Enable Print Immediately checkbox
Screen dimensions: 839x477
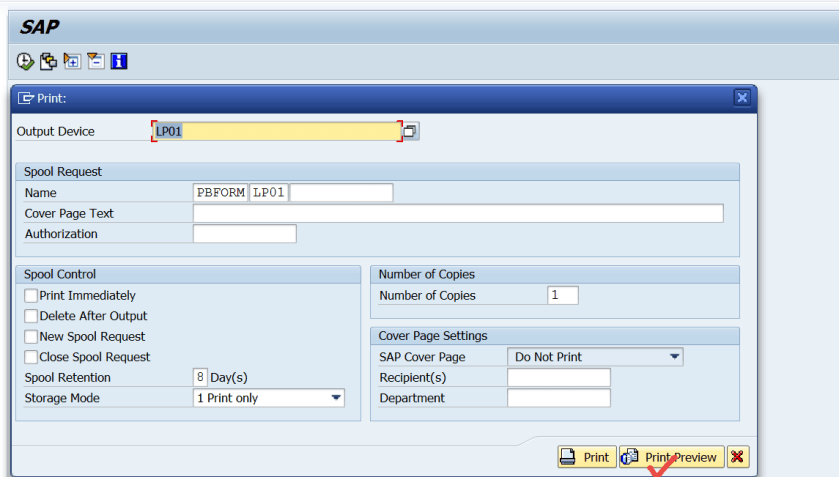[31, 296]
